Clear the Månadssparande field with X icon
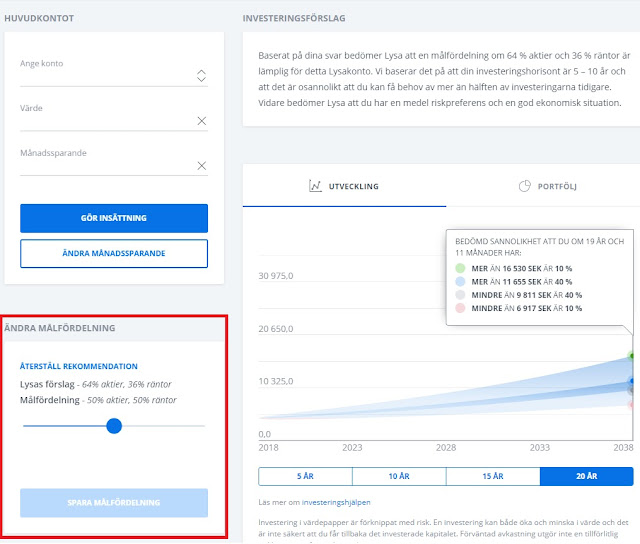The width and height of the screenshot is (640, 544). click(x=202, y=166)
